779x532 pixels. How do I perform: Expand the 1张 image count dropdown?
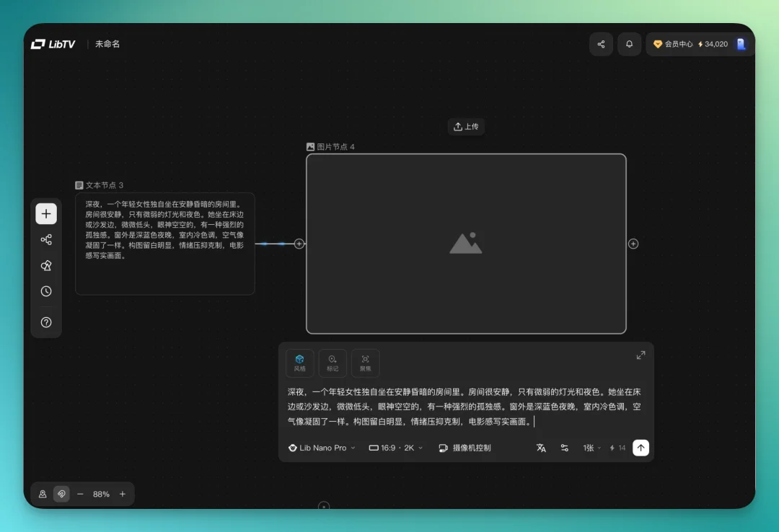click(591, 448)
